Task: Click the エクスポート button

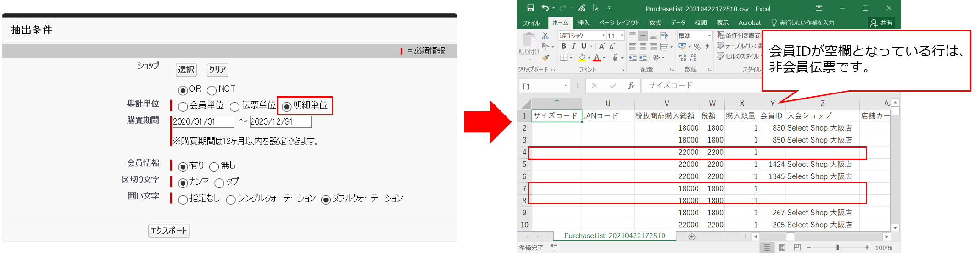Action: coord(169,231)
